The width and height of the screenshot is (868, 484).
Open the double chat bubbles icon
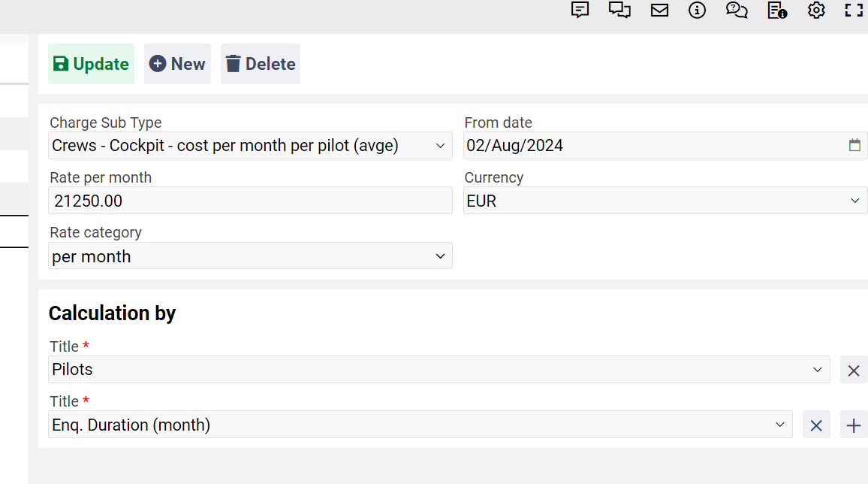(x=619, y=11)
